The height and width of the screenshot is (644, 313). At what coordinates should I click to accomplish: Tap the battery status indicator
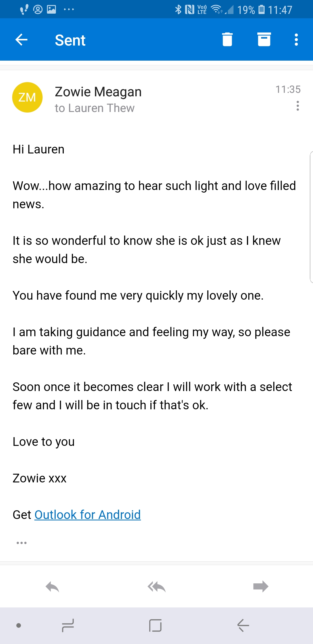click(261, 10)
